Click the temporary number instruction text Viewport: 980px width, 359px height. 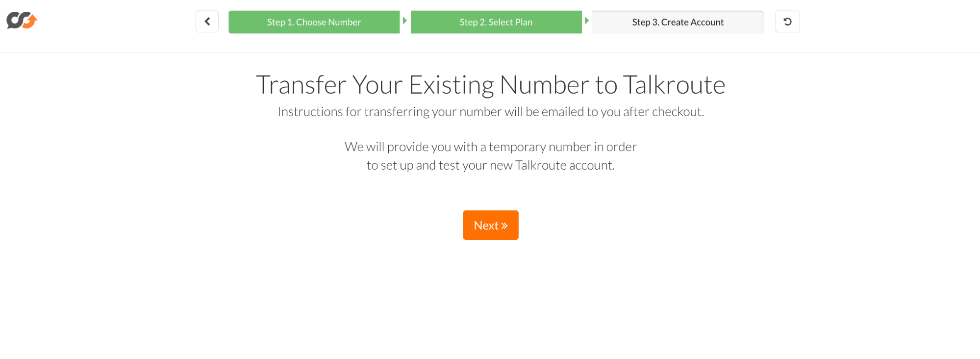(x=490, y=155)
